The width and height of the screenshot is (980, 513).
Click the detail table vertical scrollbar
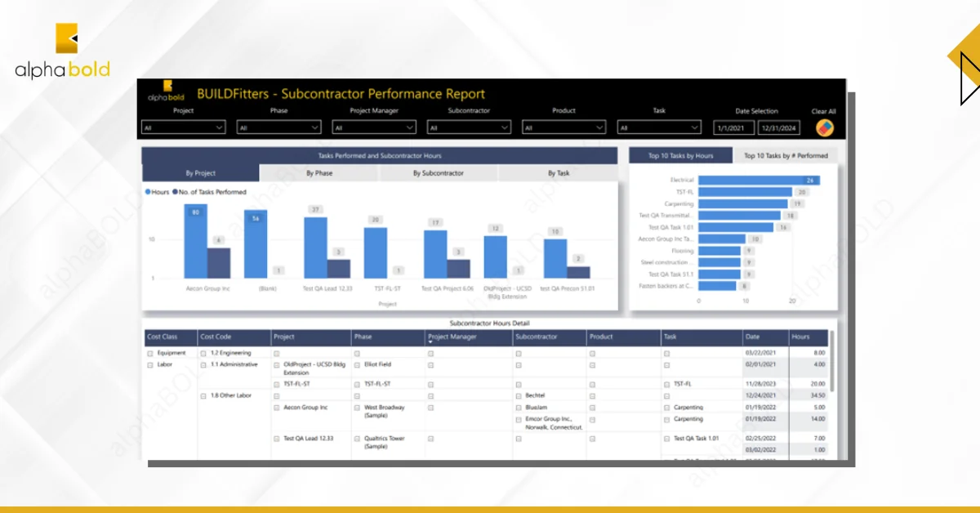(832, 360)
